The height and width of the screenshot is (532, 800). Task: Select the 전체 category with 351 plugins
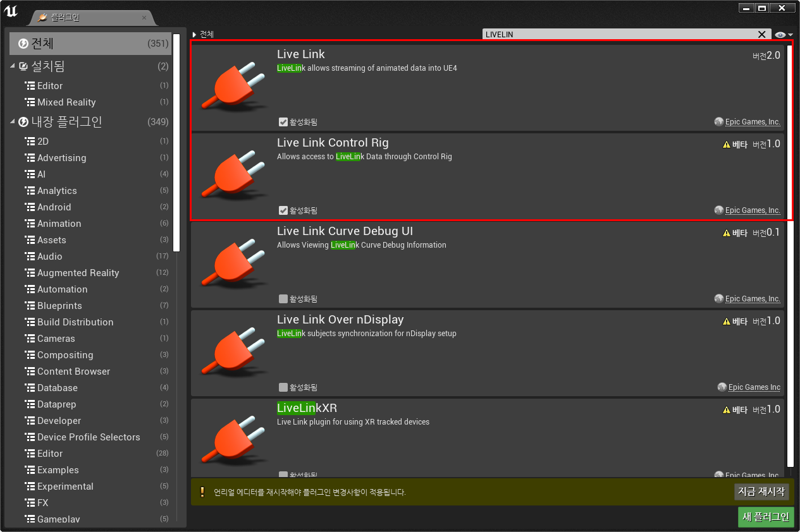point(90,44)
